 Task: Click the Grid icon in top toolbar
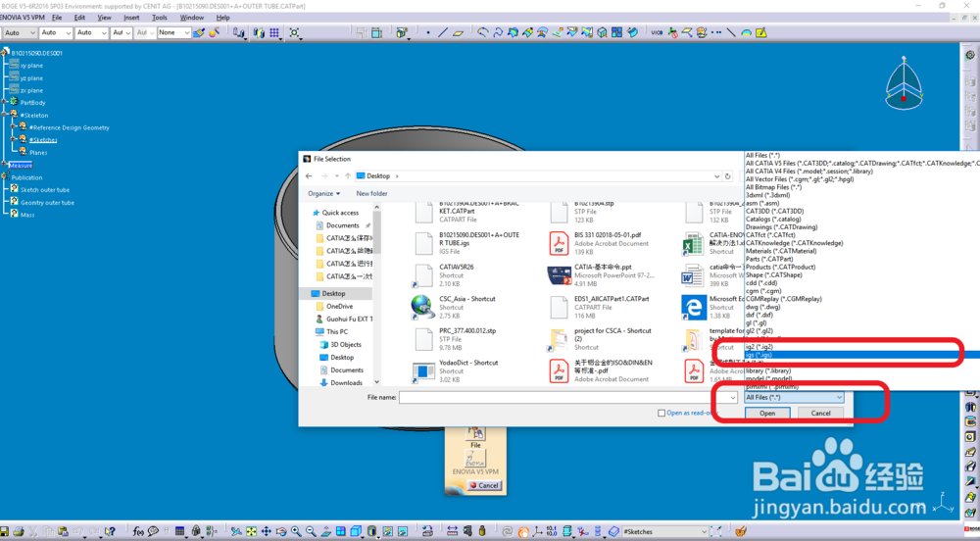pyautogui.click(x=274, y=32)
